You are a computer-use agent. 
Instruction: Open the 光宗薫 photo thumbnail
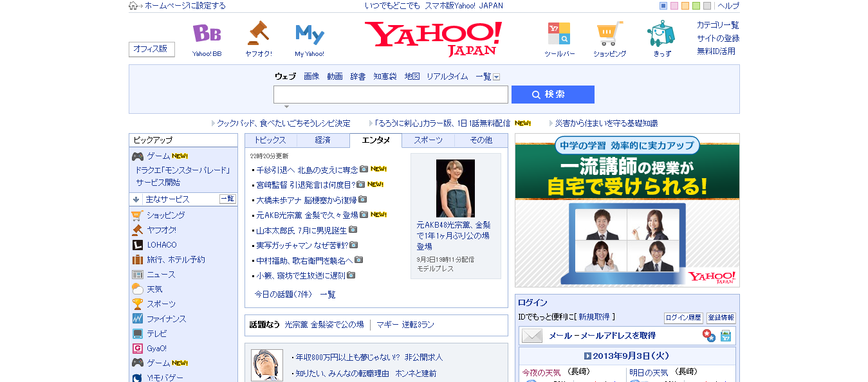click(456, 188)
